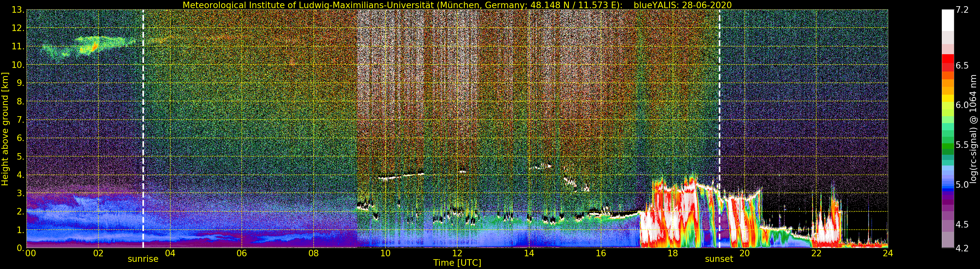Select the '0.' height axis tick label
This screenshot has width=980, height=269.
coord(20,248)
